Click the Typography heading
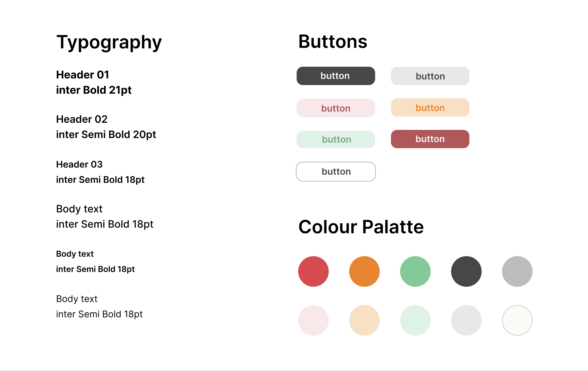The width and height of the screenshot is (588, 371). coord(109,43)
